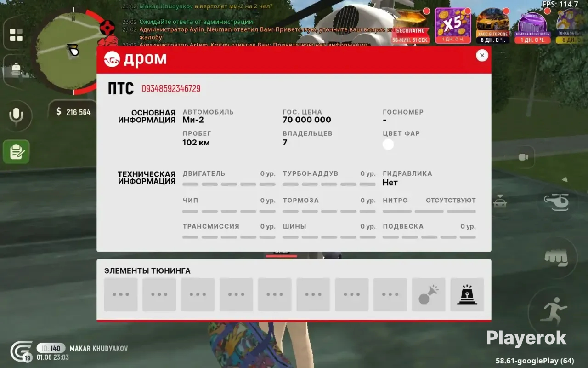Click the nitro status ОТСУТСТВУЮТ

pos(451,201)
